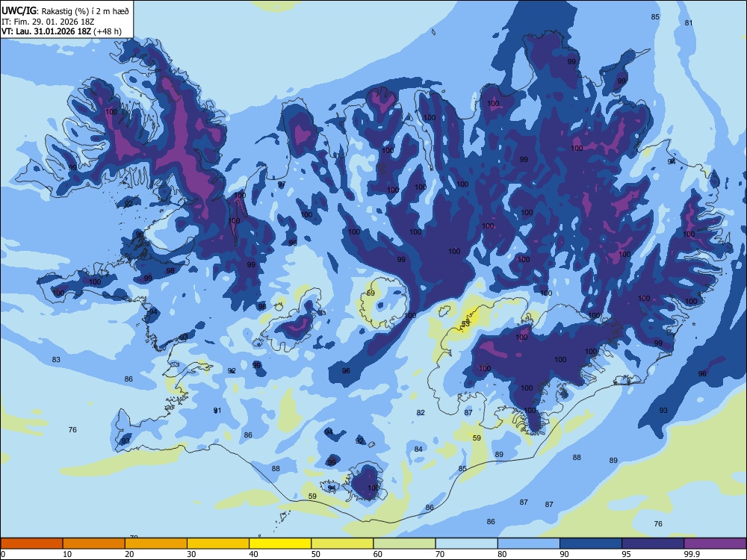Image resolution: width=747 pixels, height=560 pixels.
Task: Click the legend tick label '90'
Action: point(565,554)
